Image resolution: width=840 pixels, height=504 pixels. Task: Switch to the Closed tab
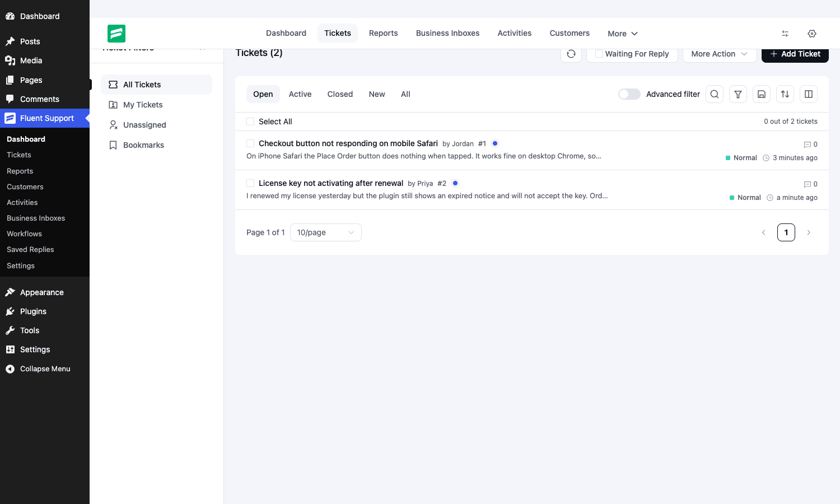tap(340, 94)
